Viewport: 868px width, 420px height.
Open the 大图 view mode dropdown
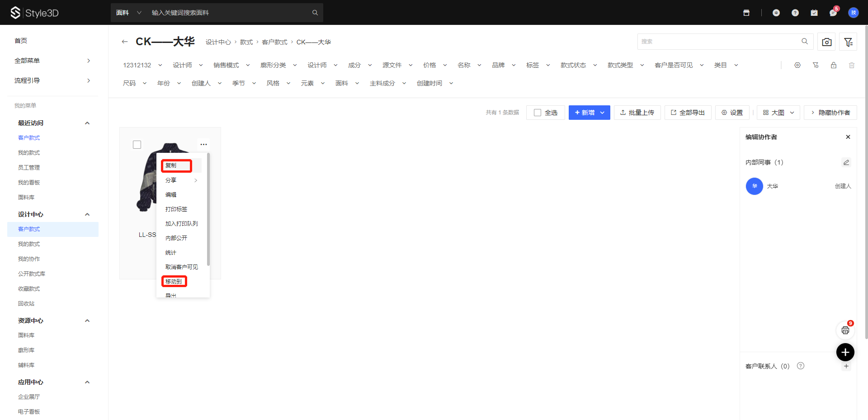click(778, 113)
